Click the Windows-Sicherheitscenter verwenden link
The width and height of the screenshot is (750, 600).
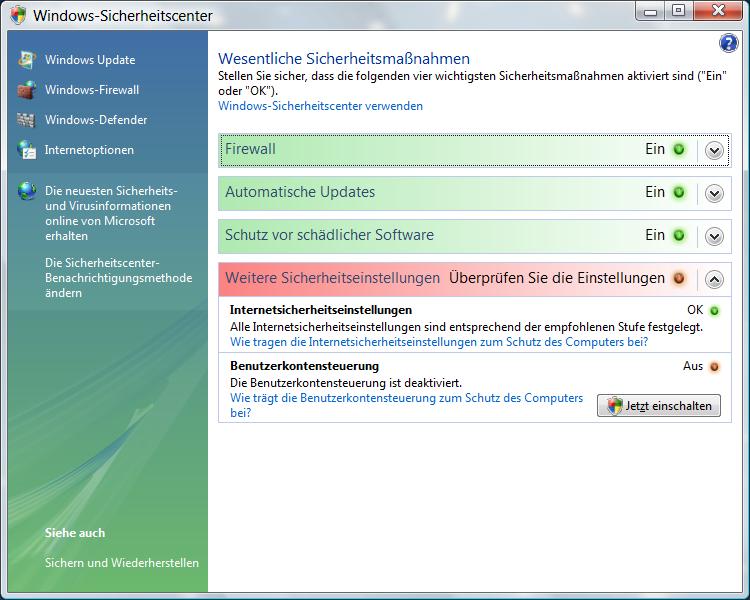point(320,106)
